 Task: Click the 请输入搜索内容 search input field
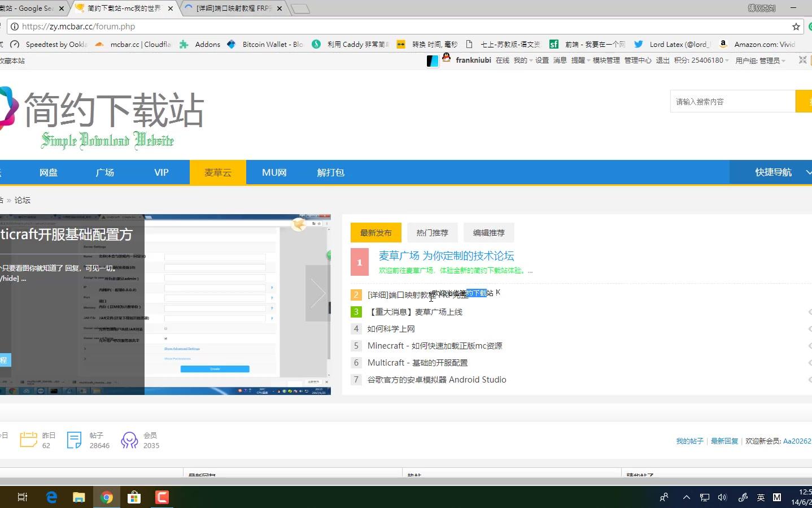click(x=732, y=101)
